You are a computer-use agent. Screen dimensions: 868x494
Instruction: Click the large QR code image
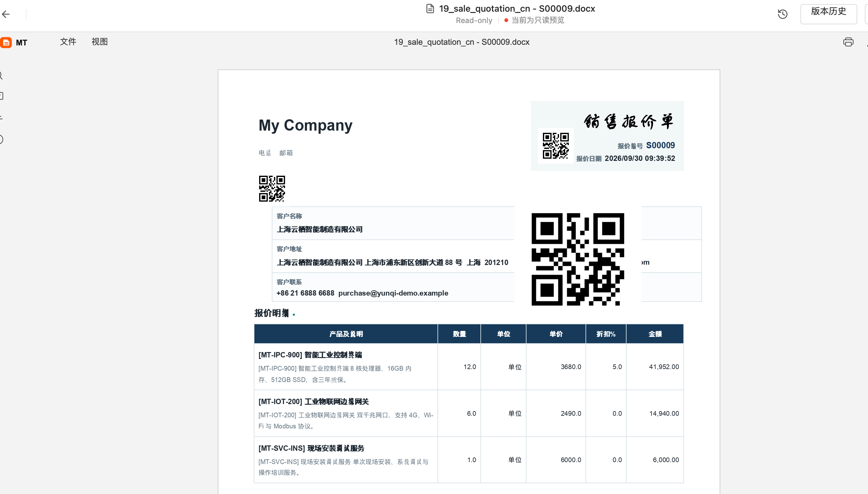tap(578, 259)
